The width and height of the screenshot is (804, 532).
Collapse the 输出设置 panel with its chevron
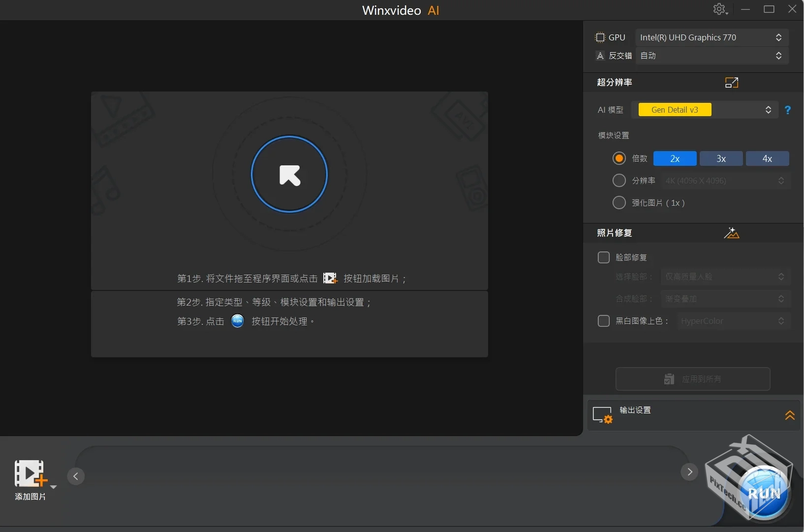pos(789,415)
